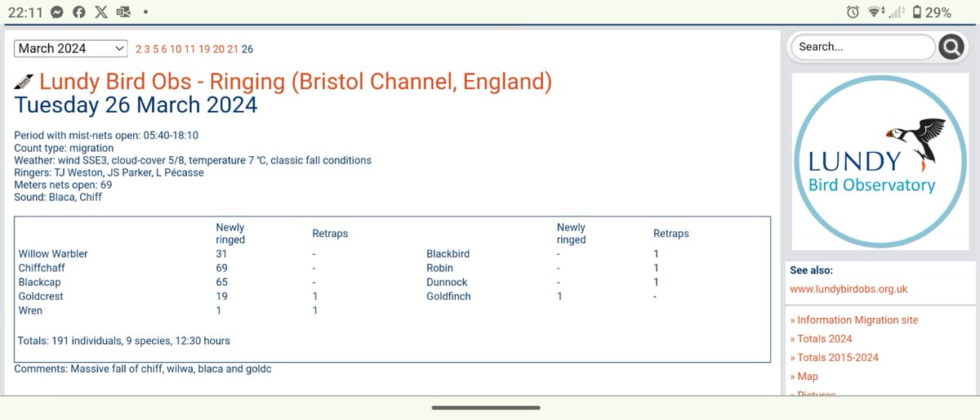Viewport: 980px width, 420px height.
Task: Tap the 22:11 clock in status bar
Action: tap(24, 12)
